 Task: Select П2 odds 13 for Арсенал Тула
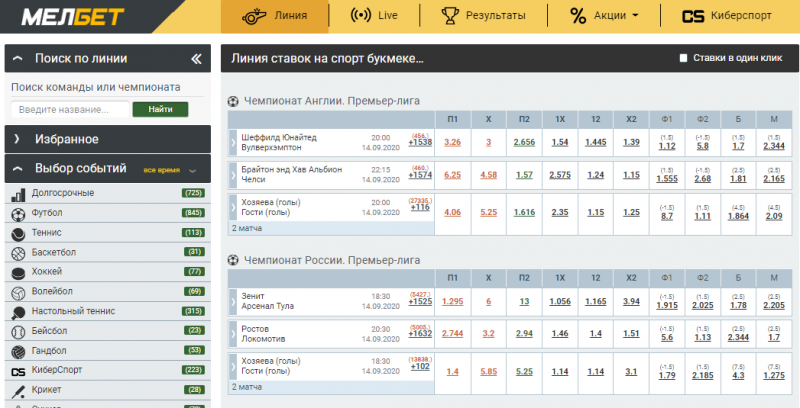click(524, 301)
